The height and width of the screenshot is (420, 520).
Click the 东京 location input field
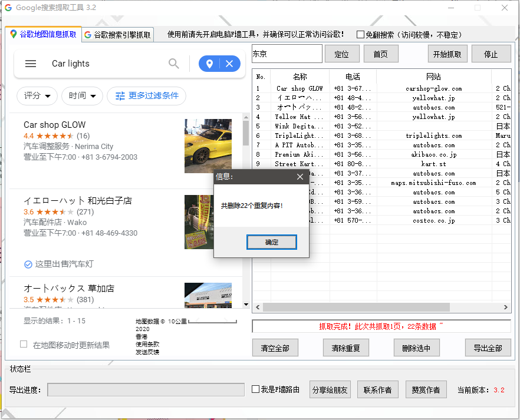click(x=287, y=54)
